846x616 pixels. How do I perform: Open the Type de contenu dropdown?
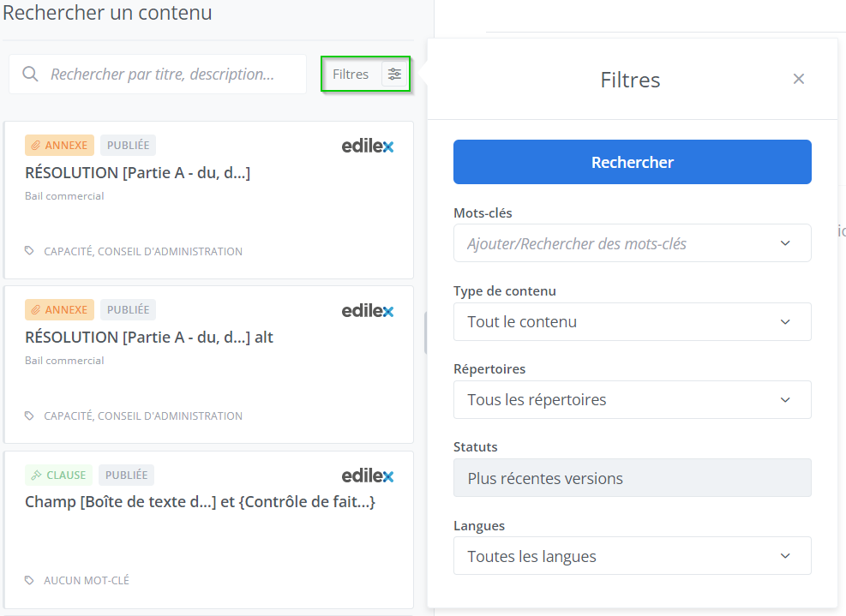(x=632, y=322)
